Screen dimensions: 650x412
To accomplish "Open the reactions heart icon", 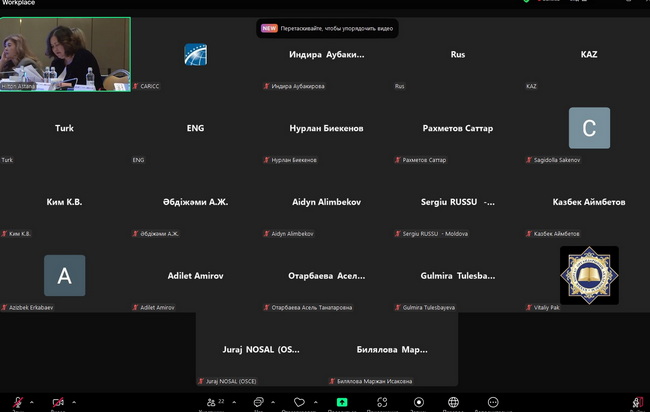I will tap(299, 402).
